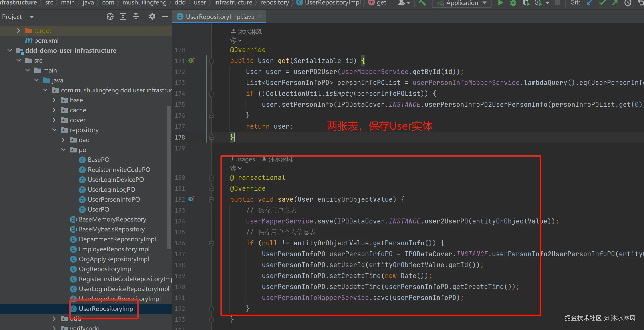Expand the dao folder
Viewport: 644px width, 330px height.
(x=63, y=140)
